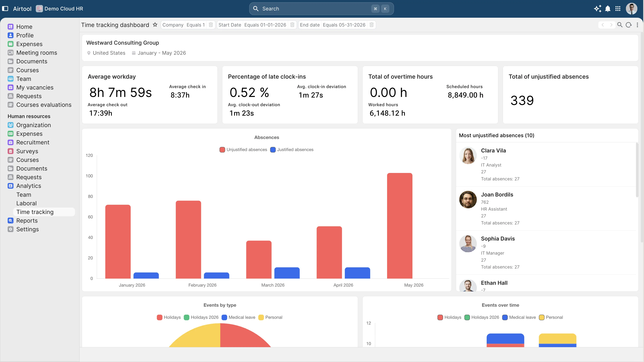Open notifications bell
Viewport: 644px width, 362px height.
[x=608, y=8]
